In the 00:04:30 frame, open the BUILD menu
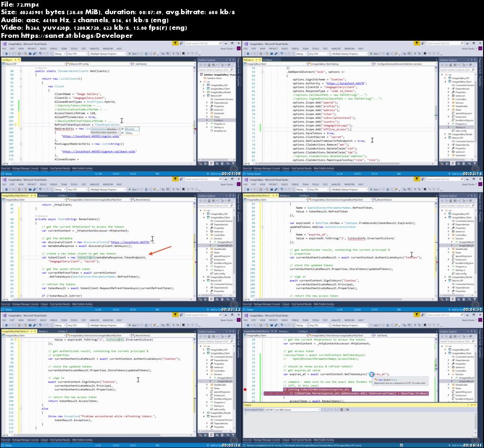Viewport: 484px width, 448px height. [285, 184]
